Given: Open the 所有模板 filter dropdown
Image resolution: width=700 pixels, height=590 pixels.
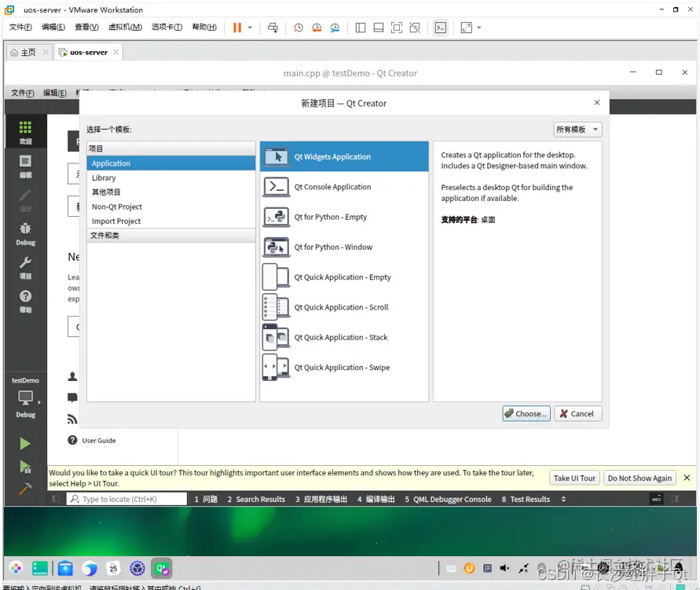Looking at the screenshot, I should pyautogui.click(x=577, y=130).
